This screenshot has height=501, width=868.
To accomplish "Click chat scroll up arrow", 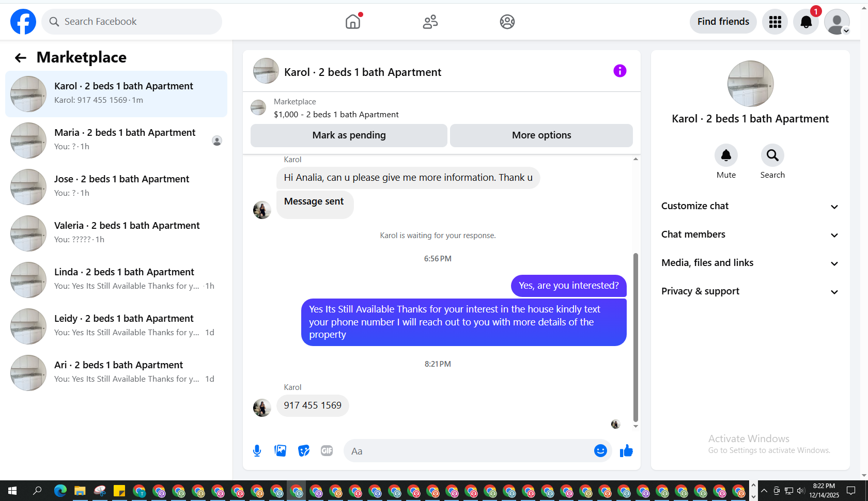I will (x=636, y=159).
